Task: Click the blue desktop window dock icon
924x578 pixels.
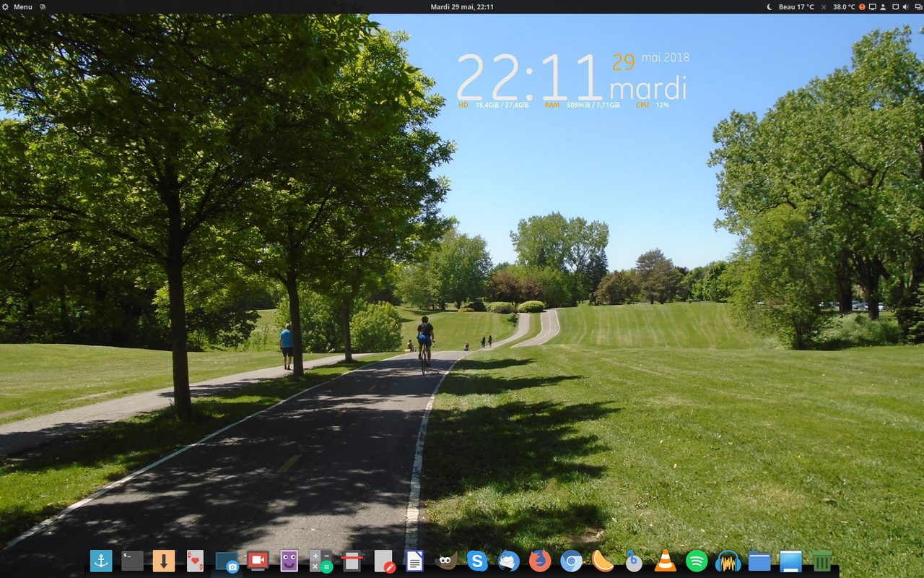Action: coord(791,561)
